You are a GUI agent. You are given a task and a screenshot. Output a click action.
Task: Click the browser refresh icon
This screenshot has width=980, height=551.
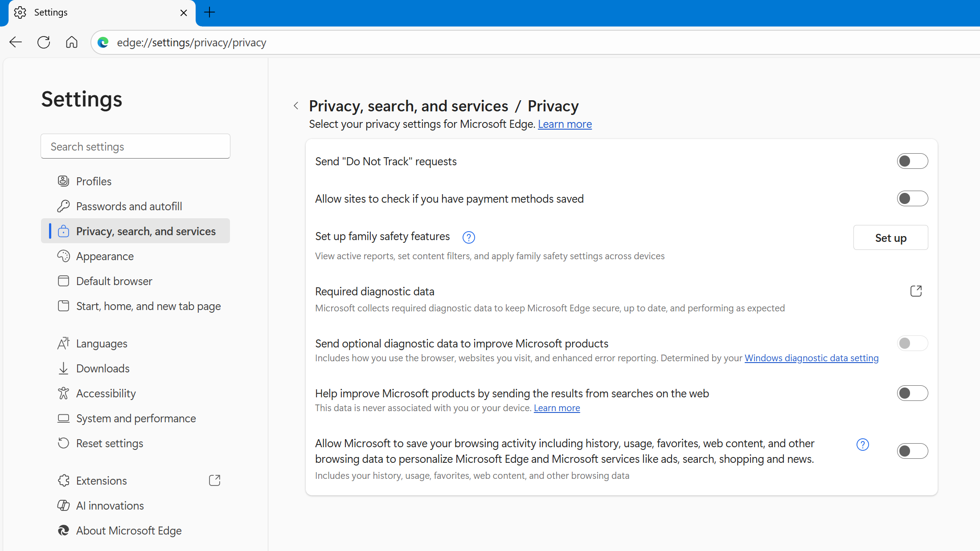(44, 42)
